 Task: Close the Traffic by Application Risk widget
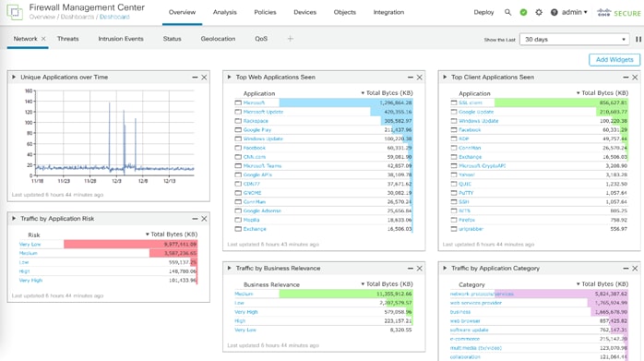point(204,219)
